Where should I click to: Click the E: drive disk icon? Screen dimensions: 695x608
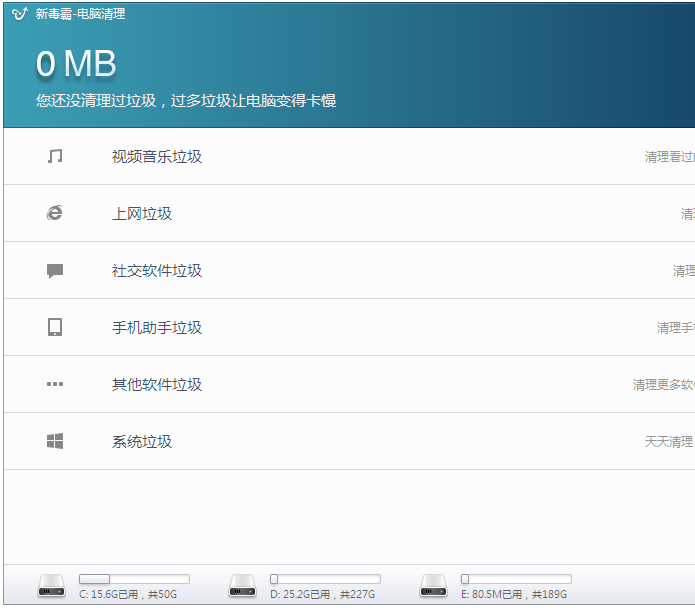(434, 586)
